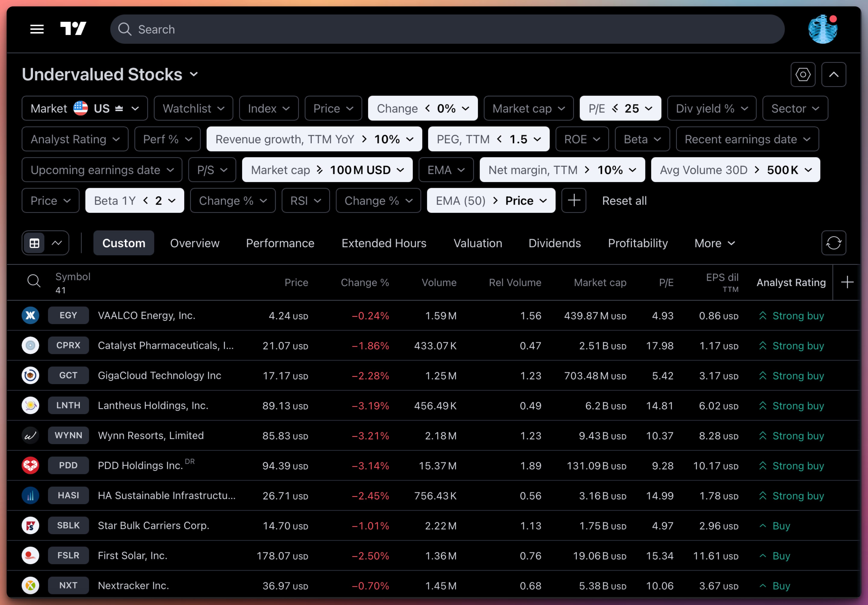Refresh the screener results
868x605 pixels.
tap(834, 243)
